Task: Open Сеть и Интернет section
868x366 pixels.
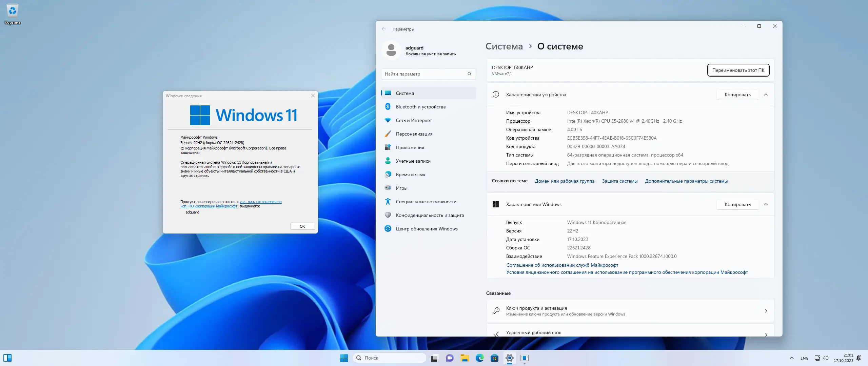Action: (414, 120)
